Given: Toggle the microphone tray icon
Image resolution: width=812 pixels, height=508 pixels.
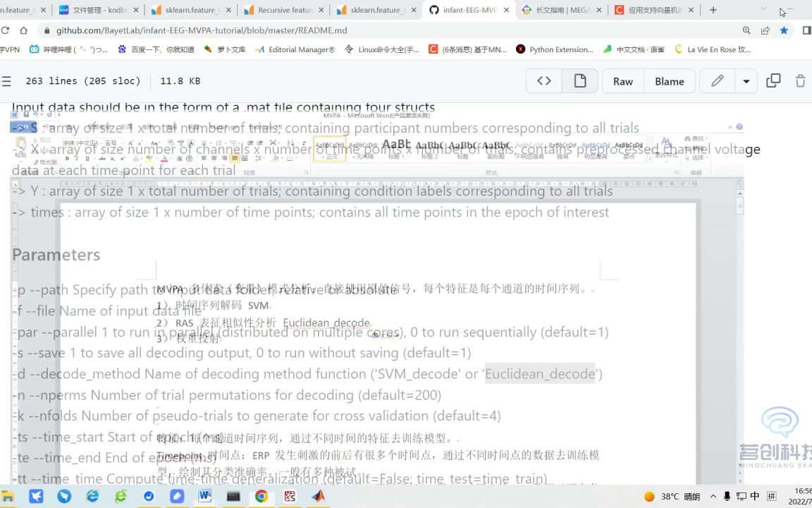Looking at the screenshot, I should (727, 497).
